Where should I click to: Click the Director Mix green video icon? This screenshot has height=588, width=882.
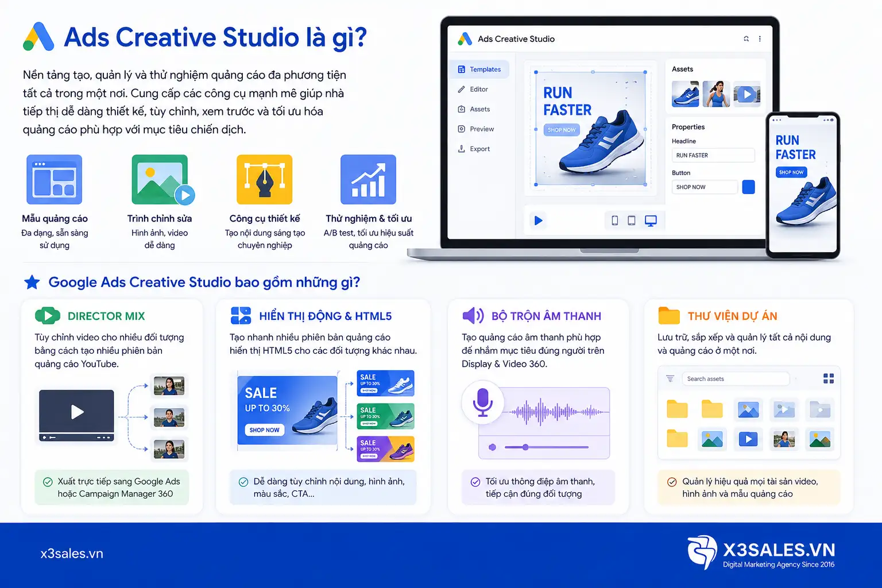47,316
